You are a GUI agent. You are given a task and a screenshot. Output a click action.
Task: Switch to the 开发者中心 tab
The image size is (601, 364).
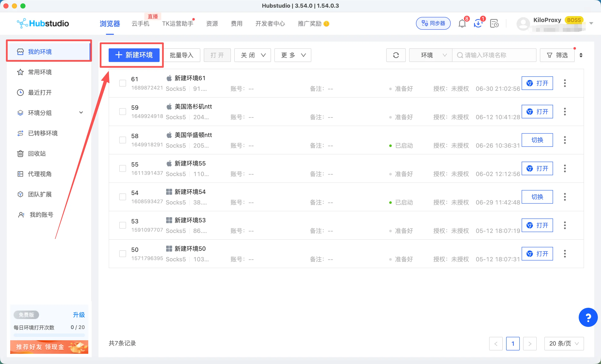270,24
